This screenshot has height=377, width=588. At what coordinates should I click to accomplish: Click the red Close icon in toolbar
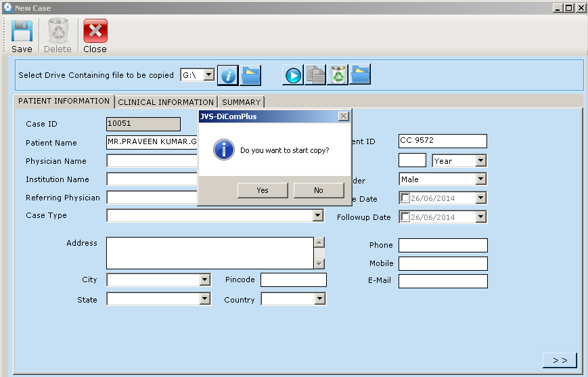[x=95, y=31]
